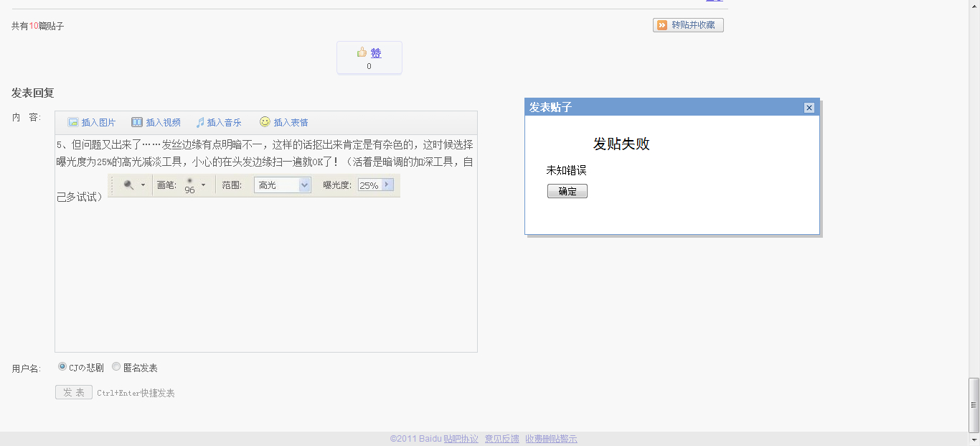Screen dimensions: 980x446
Task: Click the Ctrl+Enter快捷发表 hint text
Action: click(136, 394)
